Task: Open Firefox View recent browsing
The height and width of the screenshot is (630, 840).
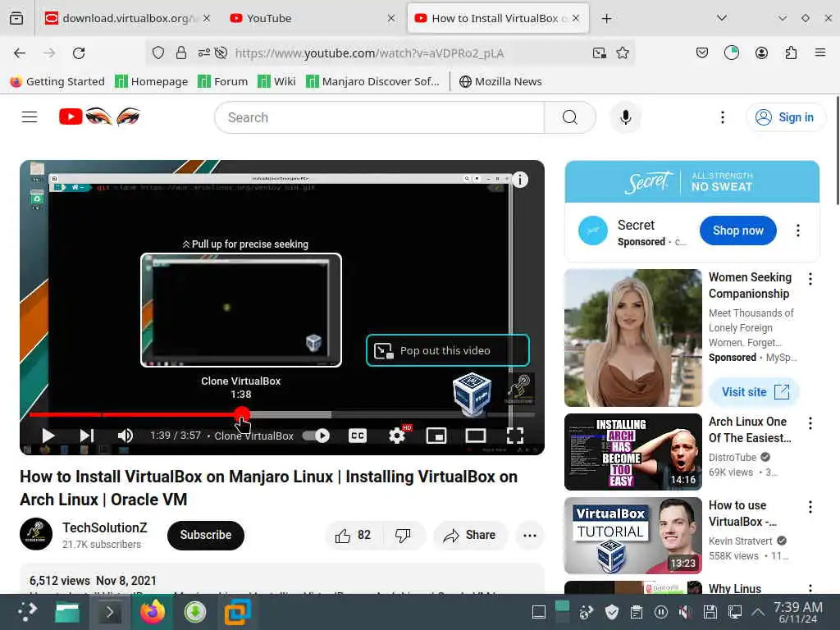Action: tap(16, 19)
